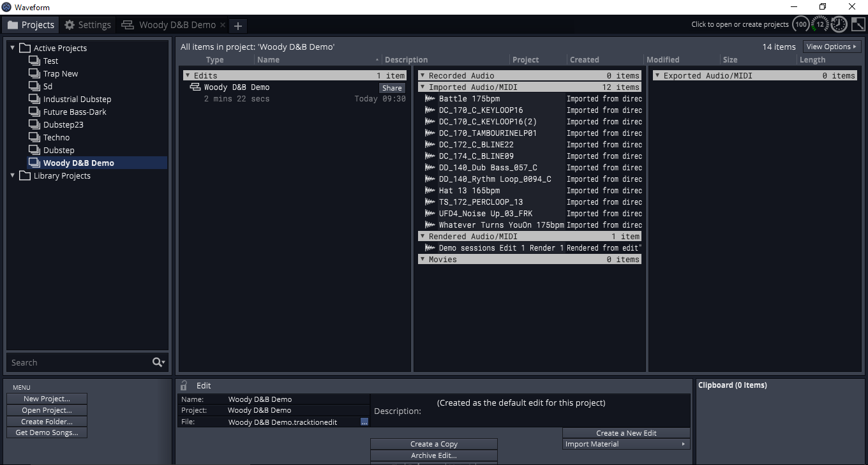Click the Techno project icon

(34, 137)
